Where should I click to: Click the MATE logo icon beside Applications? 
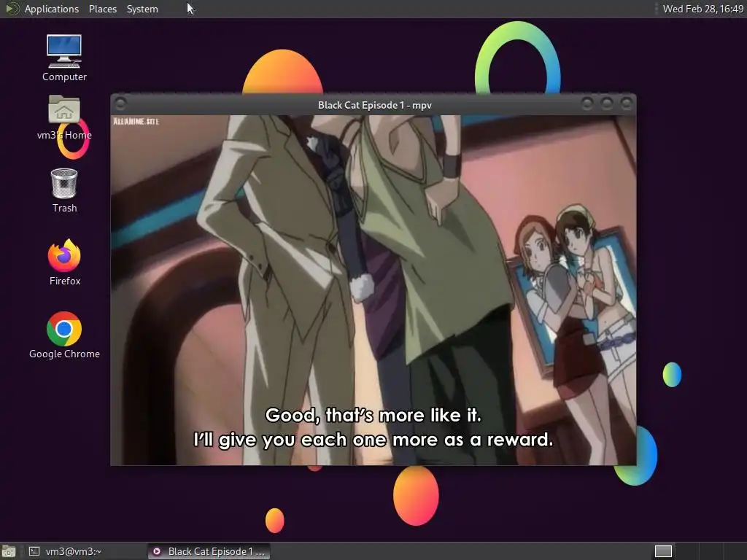tap(12, 9)
